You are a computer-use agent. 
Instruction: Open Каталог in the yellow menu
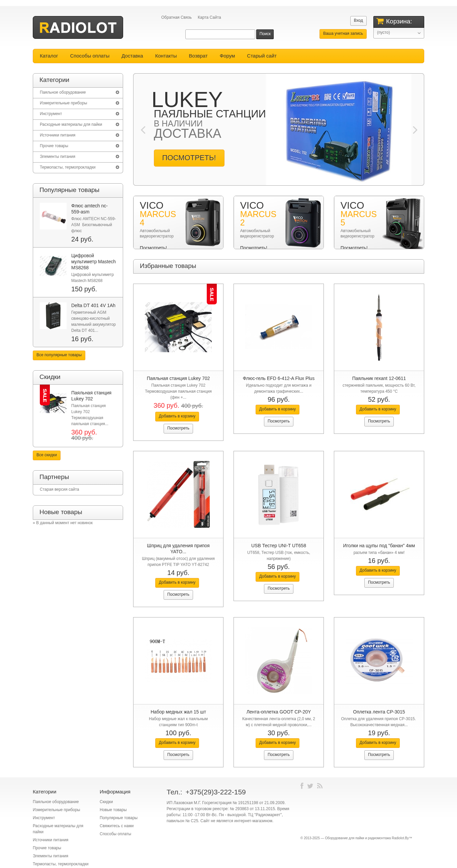tap(49, 56)
